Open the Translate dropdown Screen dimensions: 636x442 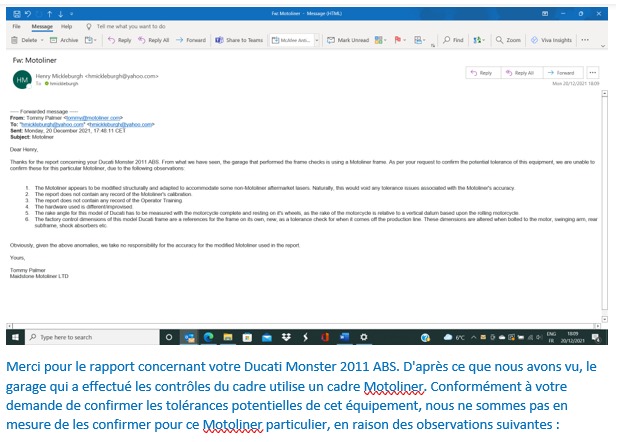coord(479,40)
